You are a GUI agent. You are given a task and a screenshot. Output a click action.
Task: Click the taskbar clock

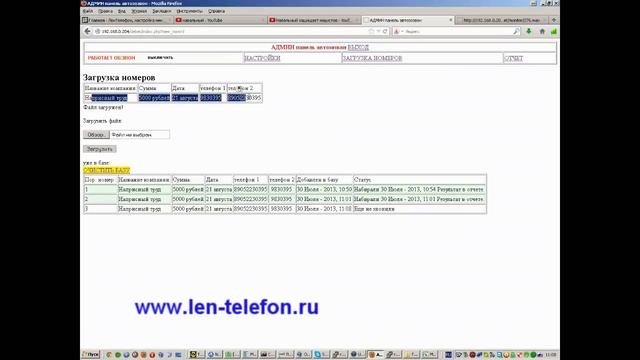click(x=551, y=355)
